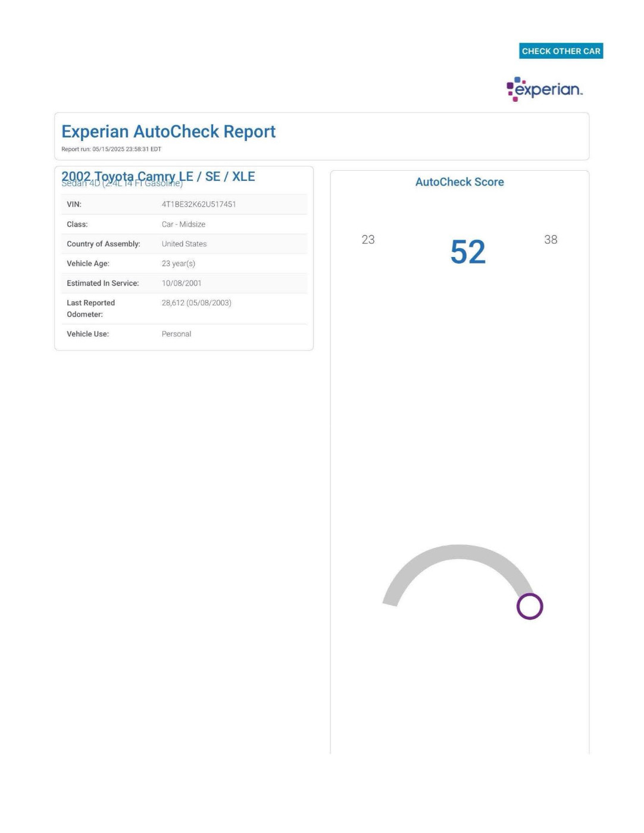Click the Experian logo
This screenshot has height=833, width=644.
pyautogui.click(x=545, y=89)
